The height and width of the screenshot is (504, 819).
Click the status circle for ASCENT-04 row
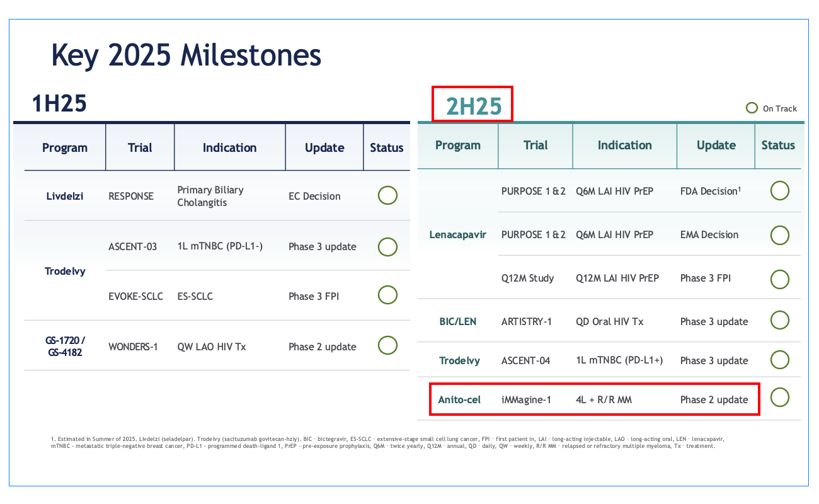pos(780,360)
